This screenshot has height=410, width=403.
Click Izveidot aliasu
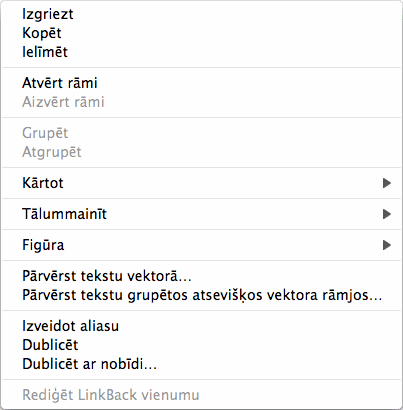point(201,326)
